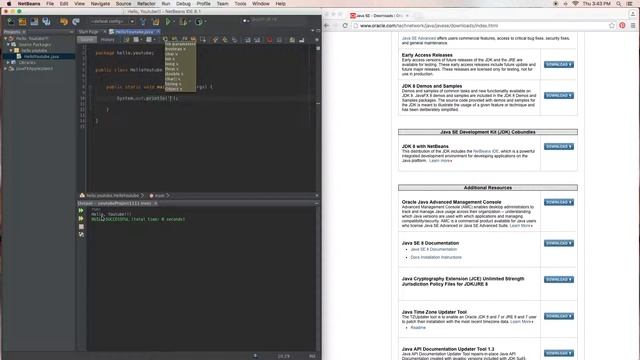Open dropdown arrow beside Debug button
Image resolution: width=640 pixels, height=360 pixels.
click(x=190, y=21)
